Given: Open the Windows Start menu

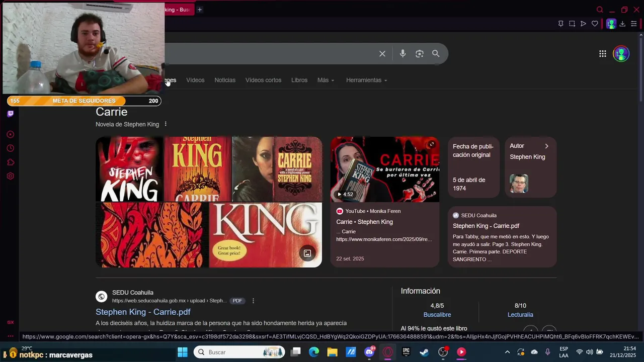Looking at the screenshot, I should point(182,352).
